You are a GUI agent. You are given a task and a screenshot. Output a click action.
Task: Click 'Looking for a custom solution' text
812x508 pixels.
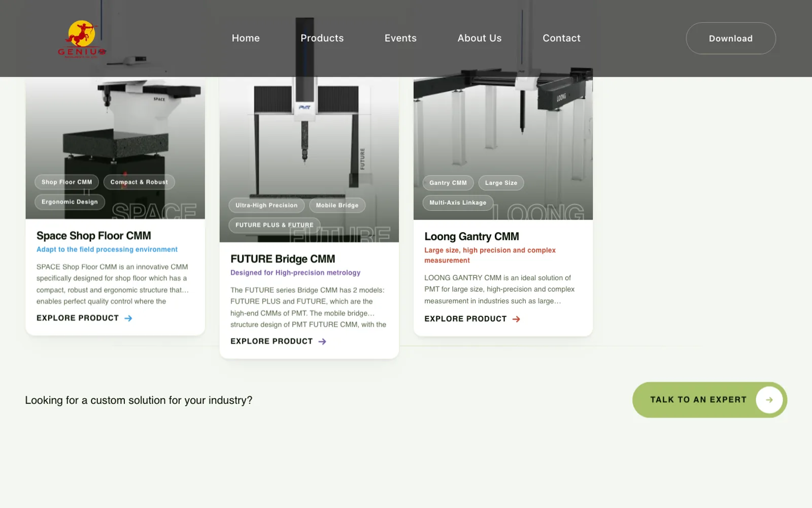(x=139, y=400)
